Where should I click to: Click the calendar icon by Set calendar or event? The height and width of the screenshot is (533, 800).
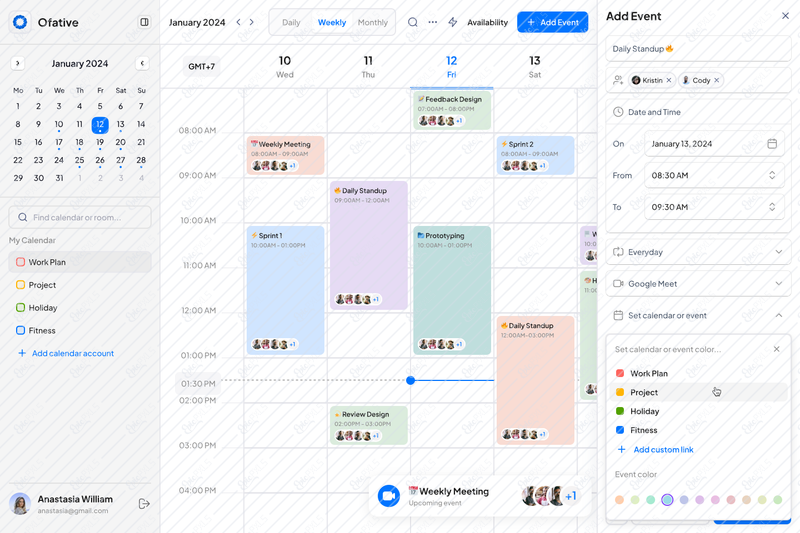618,315
